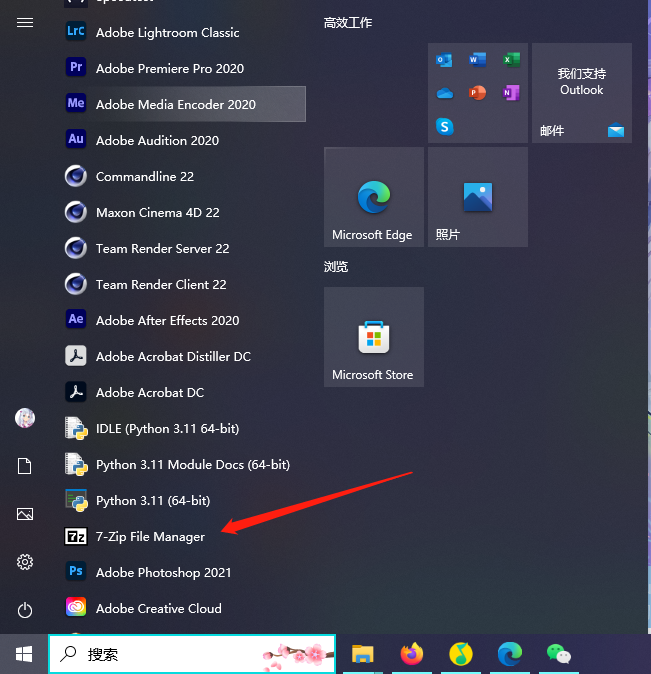Start Adobe Audition 2020
The height and width of the screenshot is (674, 651).
click(x=157, y=141)
